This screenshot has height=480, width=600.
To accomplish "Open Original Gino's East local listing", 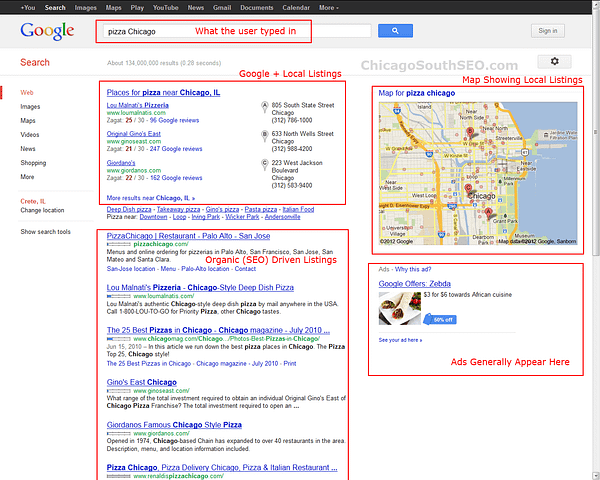I will (134, 134).
